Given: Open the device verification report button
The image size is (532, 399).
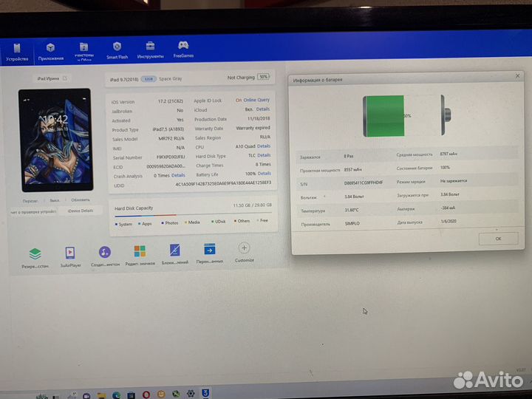Looking at the screenshot, I should (x=33, y=212).
